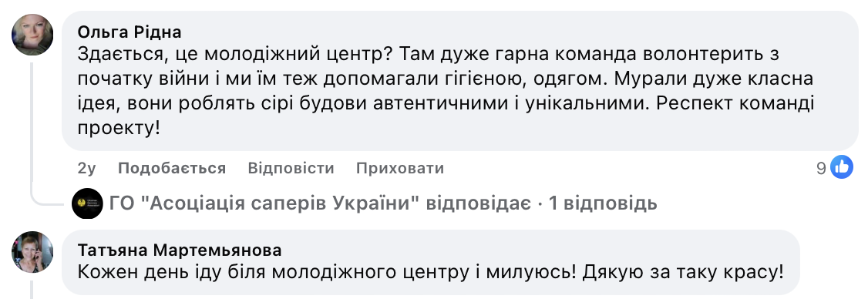Show replies via the 1 відповідь label
The height and width of the screenshot is (299, 868).
(603, 203)
